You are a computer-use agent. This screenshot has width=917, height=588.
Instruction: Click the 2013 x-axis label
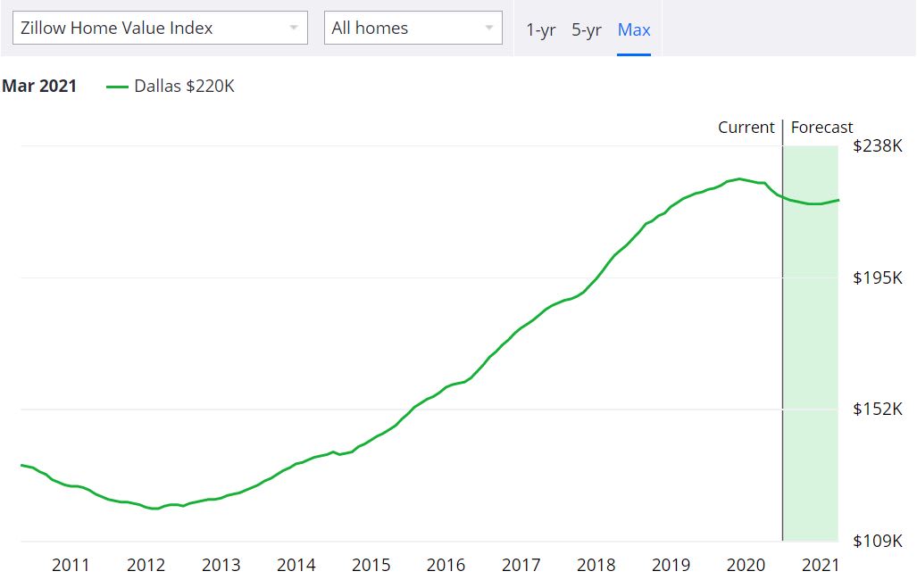pos(221,565)
